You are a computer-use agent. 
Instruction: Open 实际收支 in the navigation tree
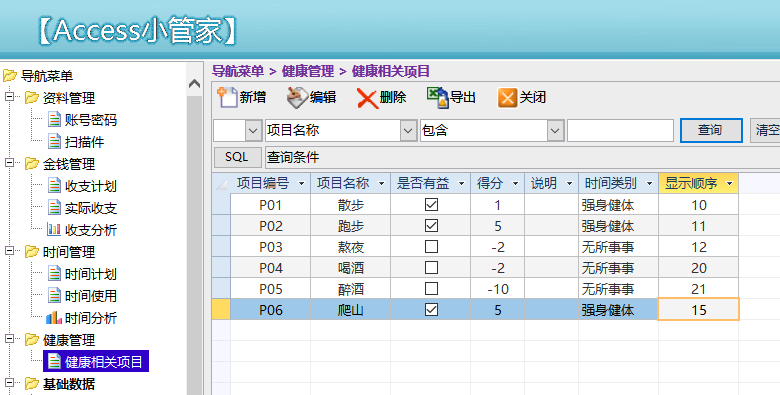click(91, 208)
